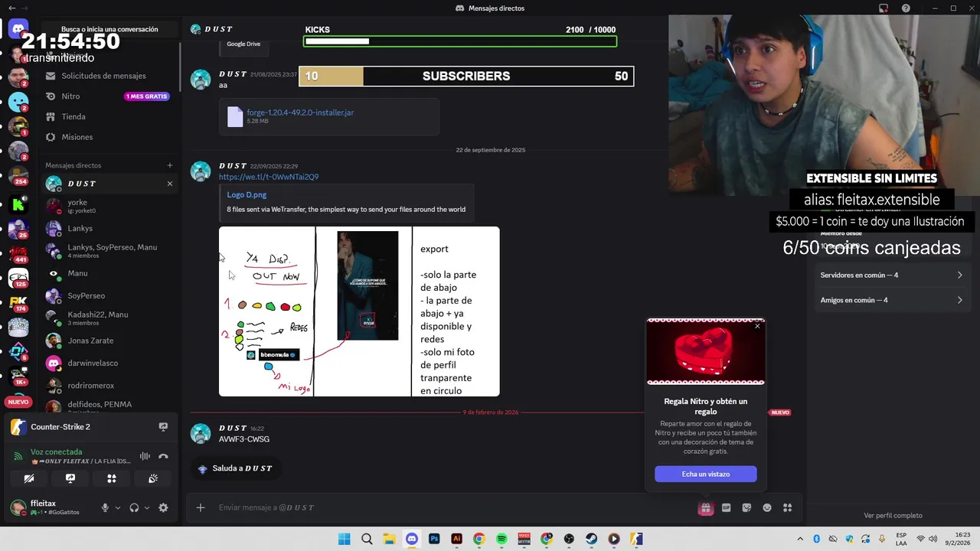
Task: Open the inbox icon in title bar
Action: point(884,8)
